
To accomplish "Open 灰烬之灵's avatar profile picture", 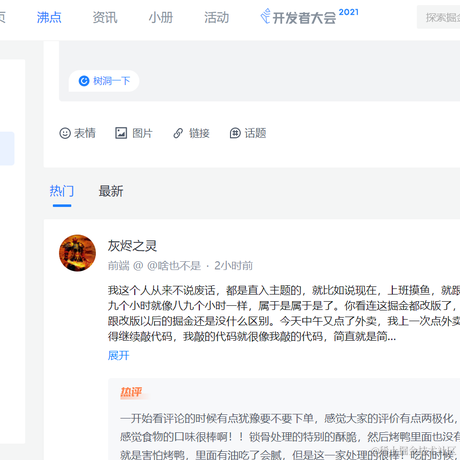I will click(x=77, y=253).
